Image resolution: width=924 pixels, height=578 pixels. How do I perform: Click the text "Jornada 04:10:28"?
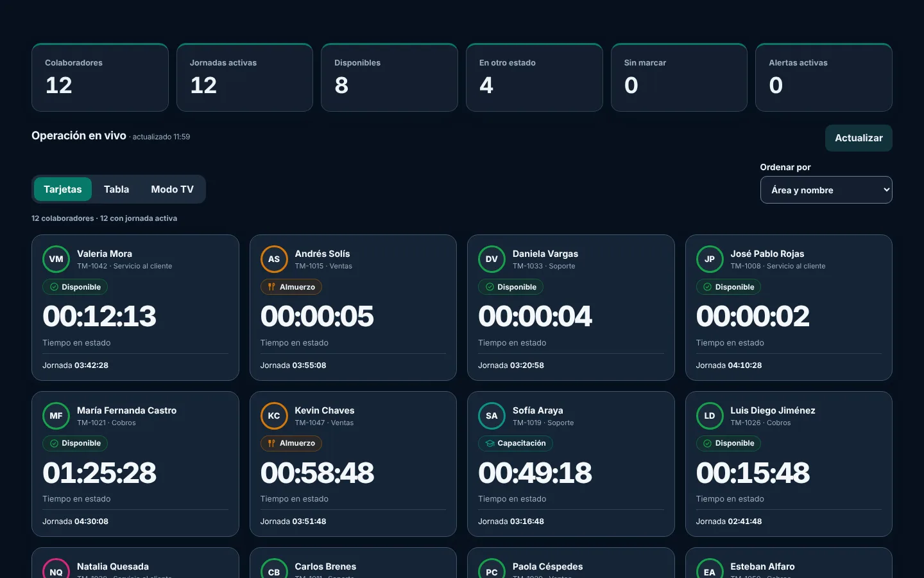pos(729,365)
